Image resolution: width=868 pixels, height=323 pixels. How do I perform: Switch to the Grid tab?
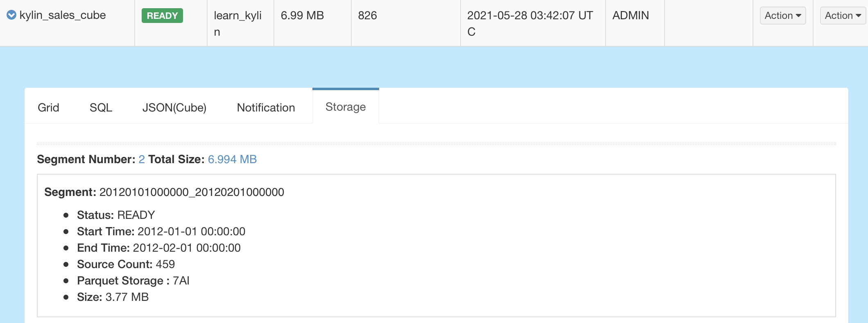point(48,107)
